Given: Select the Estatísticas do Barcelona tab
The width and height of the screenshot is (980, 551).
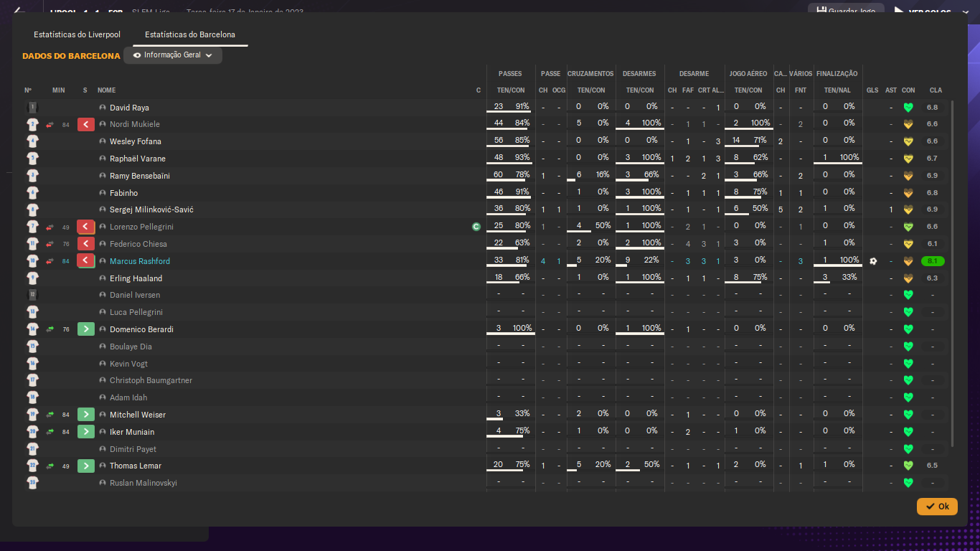Looking at the screenshot, I should pos(190,34).
